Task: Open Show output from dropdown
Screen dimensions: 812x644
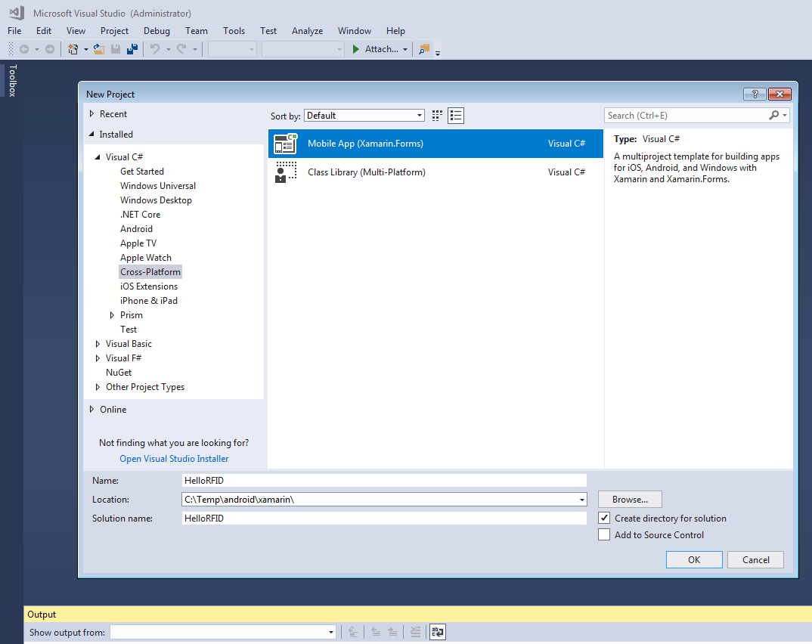Action: (x=223, y=632)
